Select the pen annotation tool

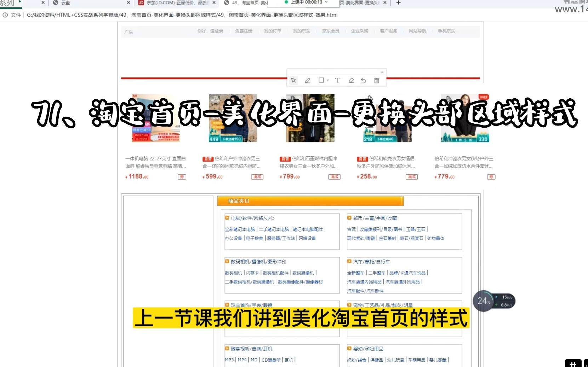pos(308,81)
